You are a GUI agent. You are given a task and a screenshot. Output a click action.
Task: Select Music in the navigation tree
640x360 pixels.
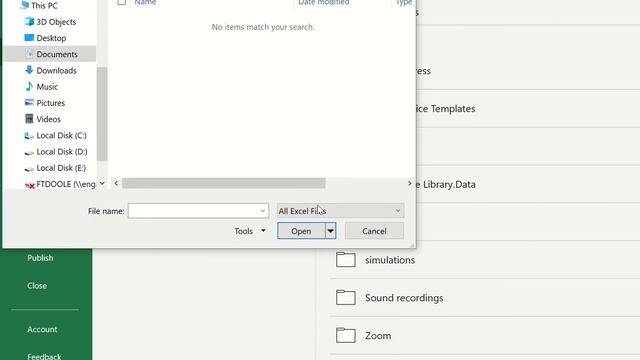pyautogui.click(x=47, y=87)
